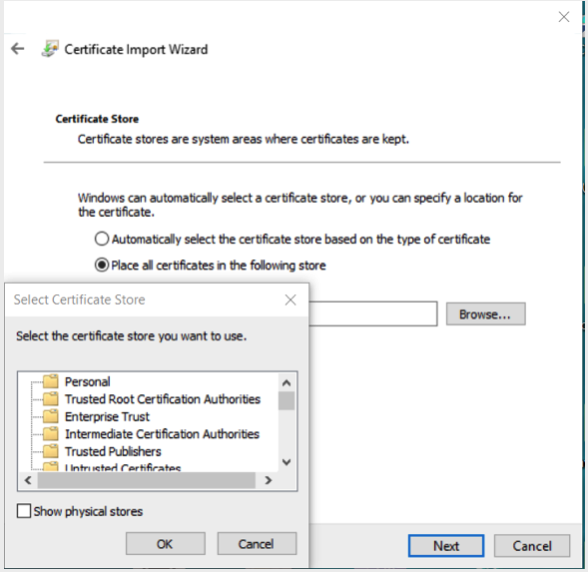Confirm store selection with OK
Screen dimensions: 588x572
165,543
